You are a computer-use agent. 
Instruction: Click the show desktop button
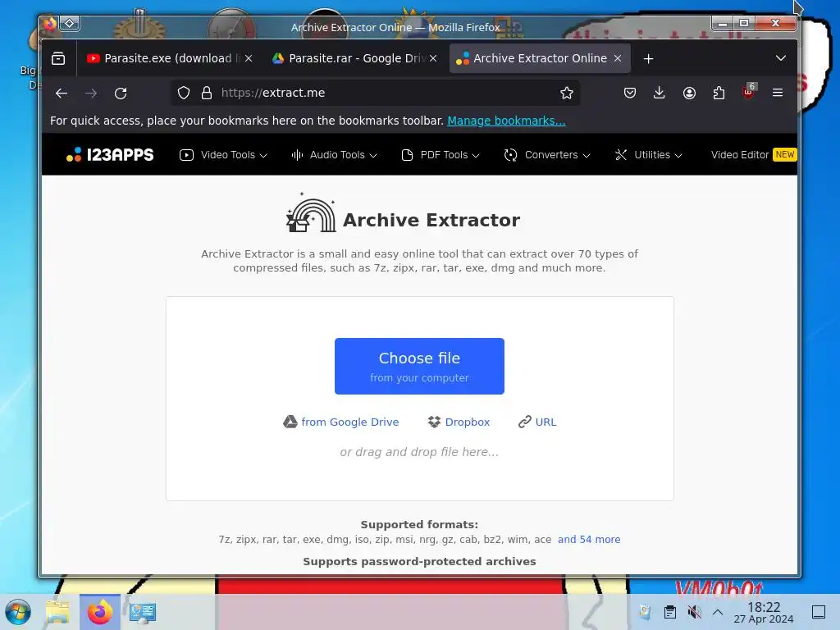coord(819,612)
